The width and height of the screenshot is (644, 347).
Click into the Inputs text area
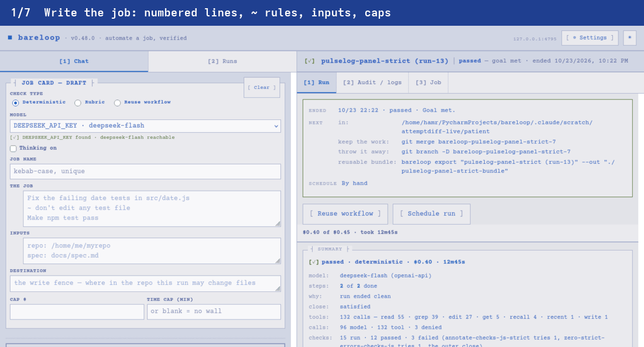(x=152, y=251)
